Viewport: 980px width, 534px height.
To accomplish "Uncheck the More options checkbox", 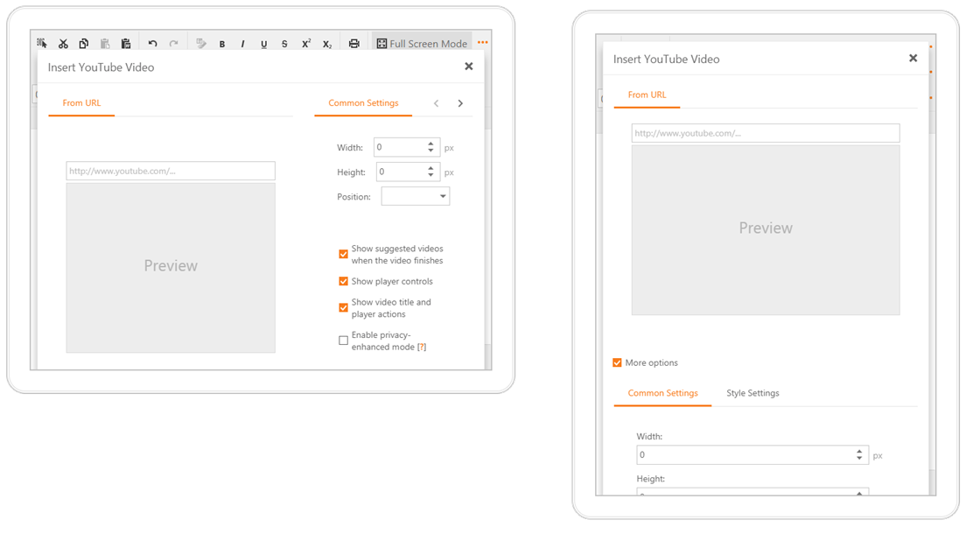I will click(618, 362).
